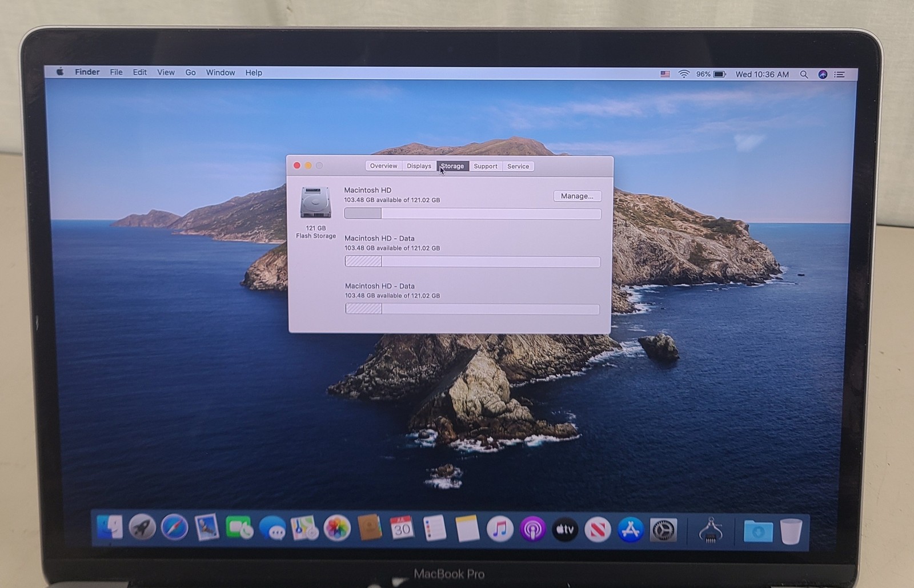Open the App Store from the Dock
The image size is (914, 588).
[x=630, y=530]
